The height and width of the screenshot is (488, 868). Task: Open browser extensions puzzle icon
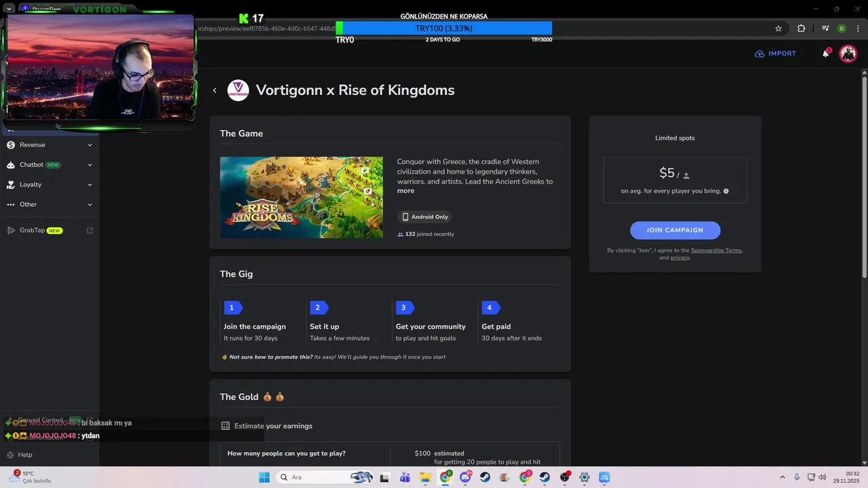pos(802,28)
